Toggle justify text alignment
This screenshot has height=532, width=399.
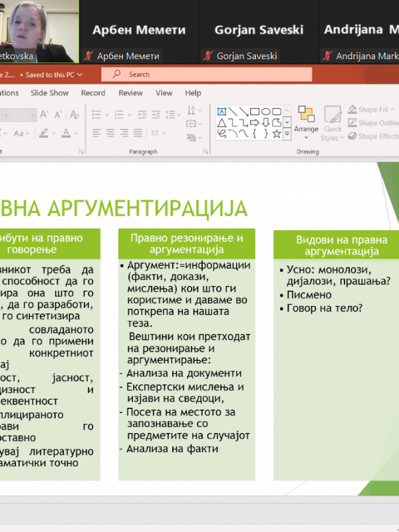(x=138, y=133)
